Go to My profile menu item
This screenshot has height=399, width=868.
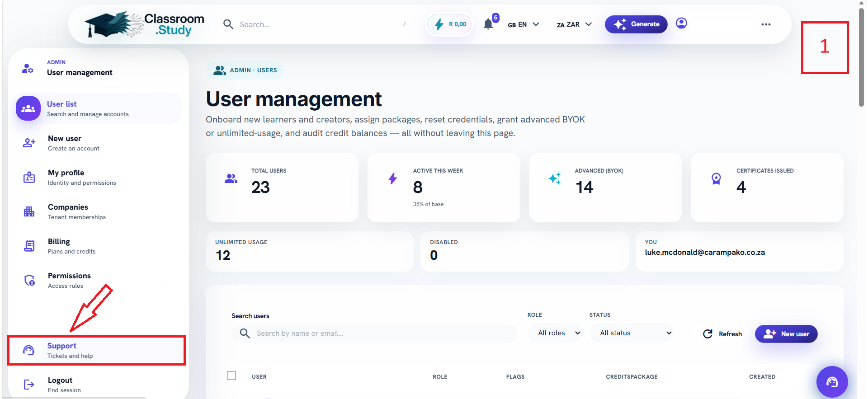(x=95, y=177)
